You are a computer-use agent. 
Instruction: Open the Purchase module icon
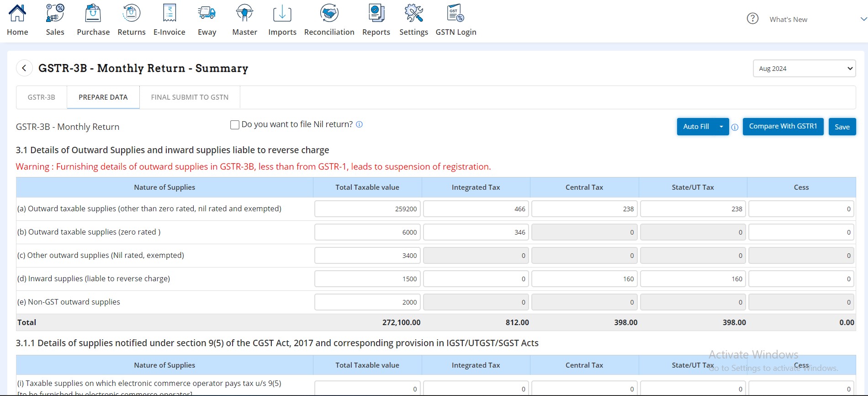tap(93, 13)
